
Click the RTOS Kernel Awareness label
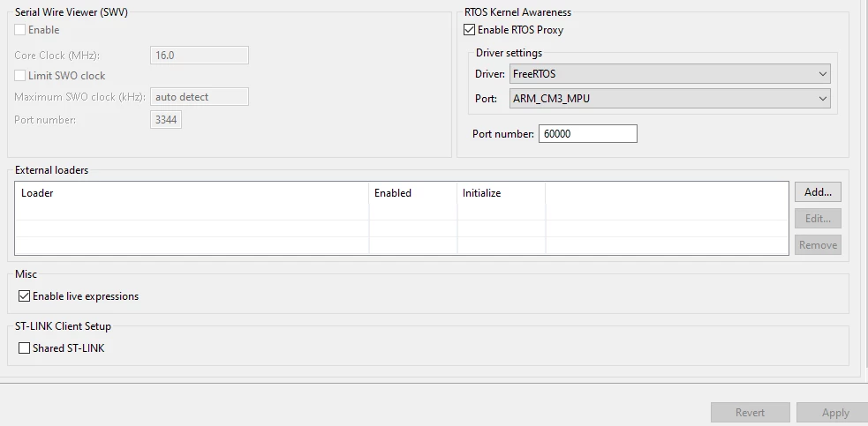[x=517, y=12]
